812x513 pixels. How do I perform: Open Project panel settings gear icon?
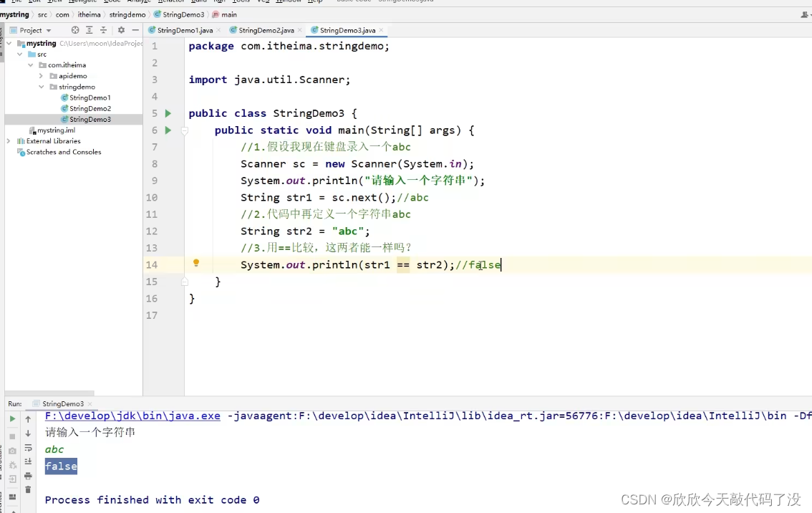[x=120, y=30]
